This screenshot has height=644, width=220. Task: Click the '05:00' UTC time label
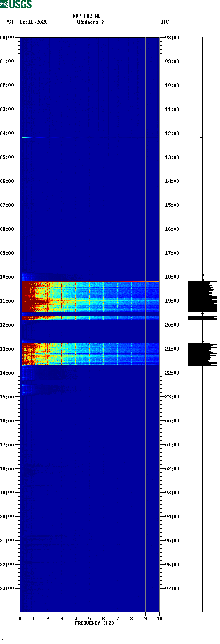(x=172, y=541)
